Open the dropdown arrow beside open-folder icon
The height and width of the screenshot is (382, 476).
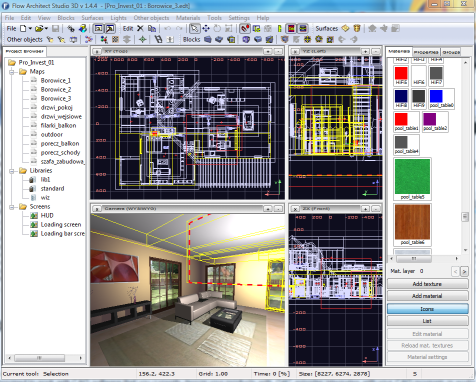pos(46,29)
